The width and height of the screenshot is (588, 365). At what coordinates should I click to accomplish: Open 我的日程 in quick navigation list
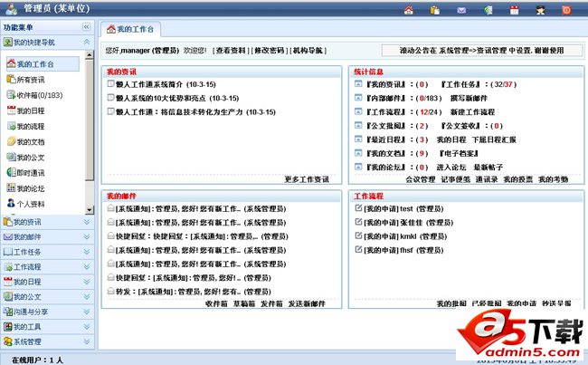click(26, 110)
